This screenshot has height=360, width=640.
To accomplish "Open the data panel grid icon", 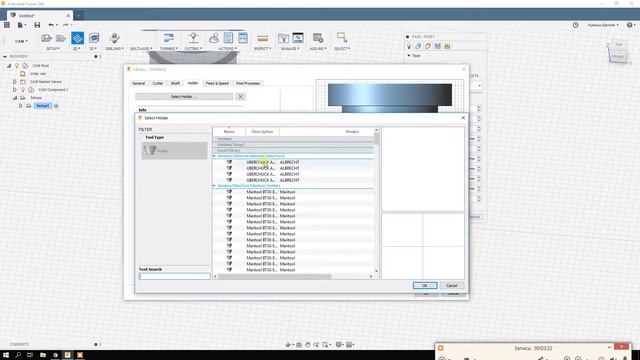I will [x=7, y=25].
